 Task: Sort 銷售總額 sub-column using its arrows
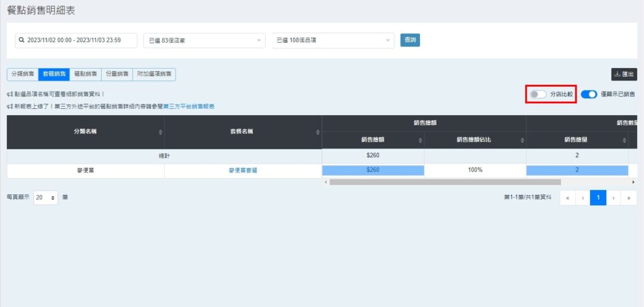pos(420,140)
